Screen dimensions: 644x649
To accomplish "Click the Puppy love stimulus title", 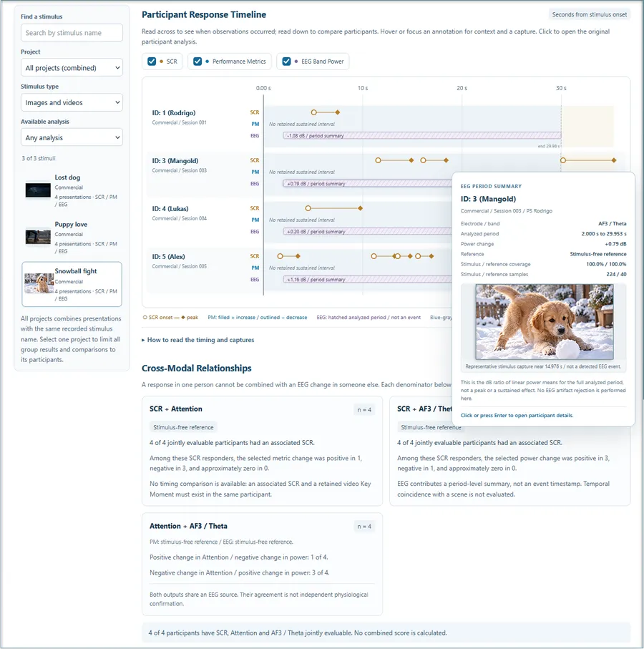I will (71, 225).
